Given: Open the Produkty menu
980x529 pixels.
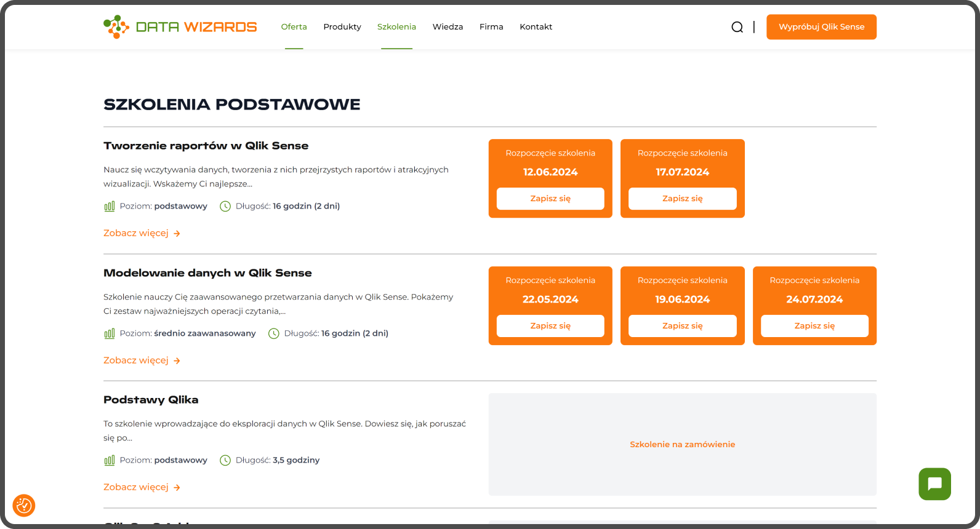Looking at the screenshot, I should pos(342,27).
